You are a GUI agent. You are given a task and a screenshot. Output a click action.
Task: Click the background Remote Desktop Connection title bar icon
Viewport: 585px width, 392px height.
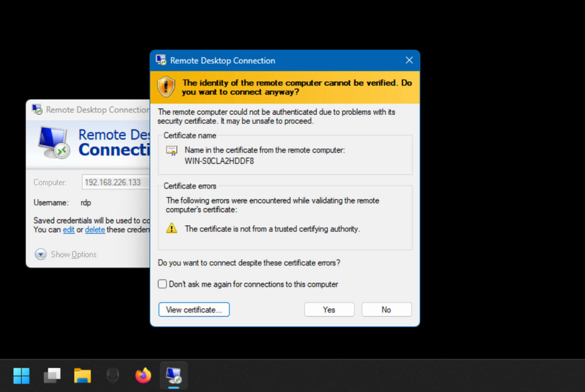coord(37,109)
